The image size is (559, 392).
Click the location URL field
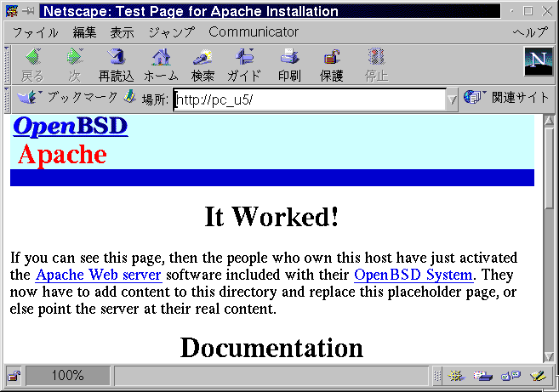point(310,99)
